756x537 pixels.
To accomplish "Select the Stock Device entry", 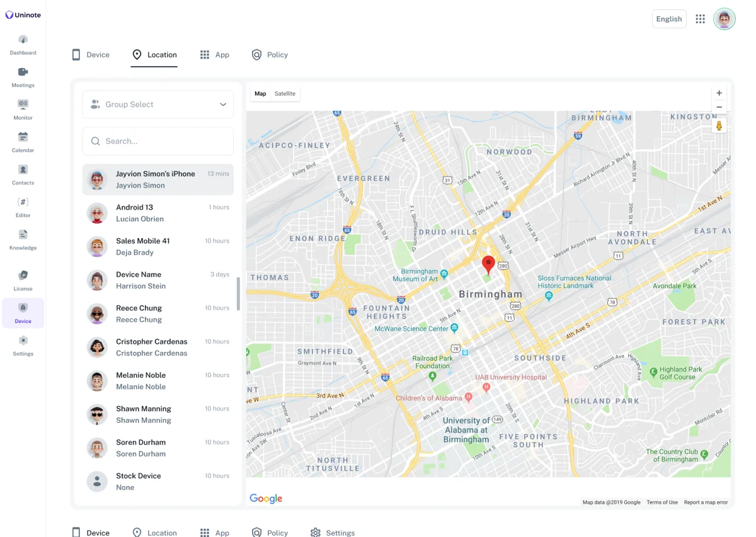I will point(158,482).
